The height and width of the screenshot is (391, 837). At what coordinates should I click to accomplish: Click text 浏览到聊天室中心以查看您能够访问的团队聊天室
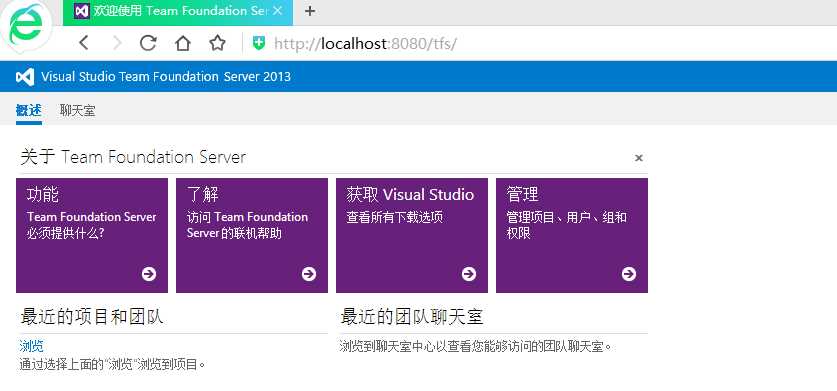(476, 347)
